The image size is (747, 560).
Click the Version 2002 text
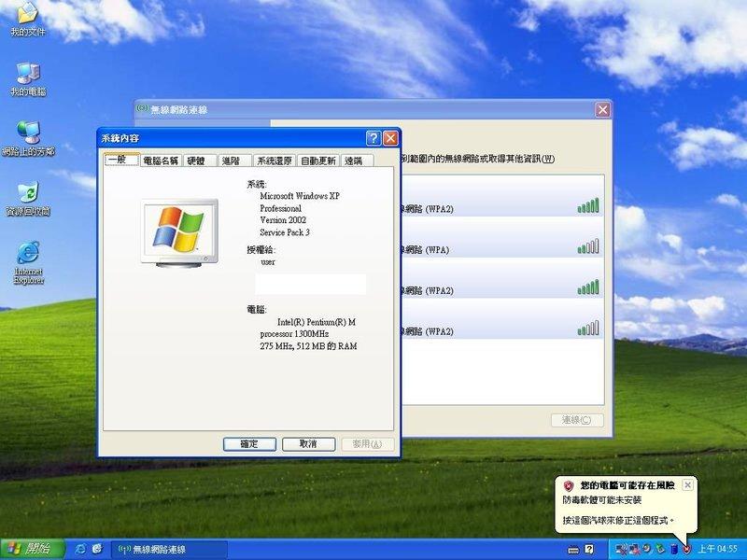click(283, 220)
